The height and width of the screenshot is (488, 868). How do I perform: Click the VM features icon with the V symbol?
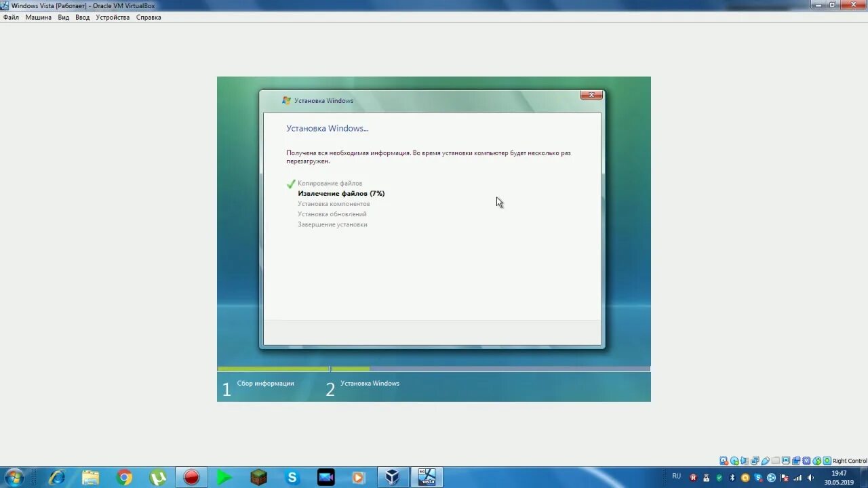tap(805, 460)
